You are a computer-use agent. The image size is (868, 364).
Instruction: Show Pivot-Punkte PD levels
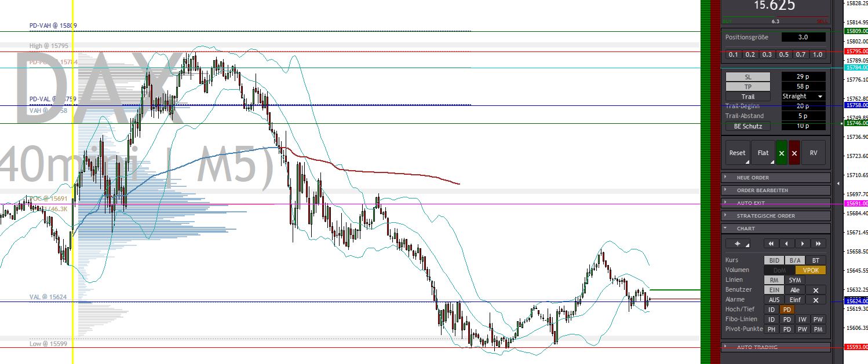tap(787, 329)
